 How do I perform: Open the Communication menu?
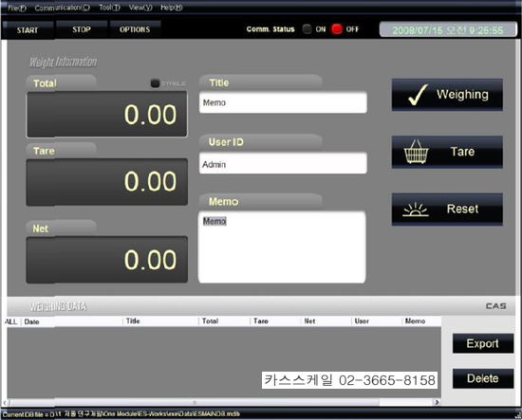(x=63, y=8)
